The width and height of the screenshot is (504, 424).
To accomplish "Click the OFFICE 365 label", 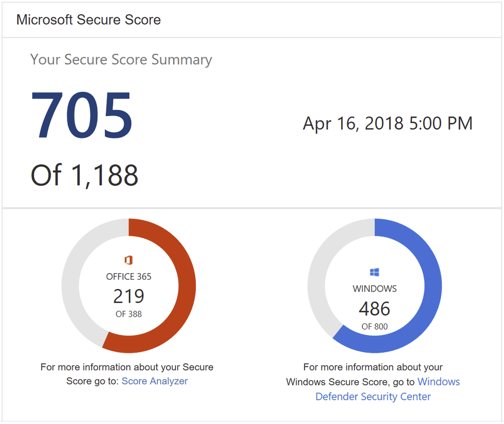I will pos(129,277).
